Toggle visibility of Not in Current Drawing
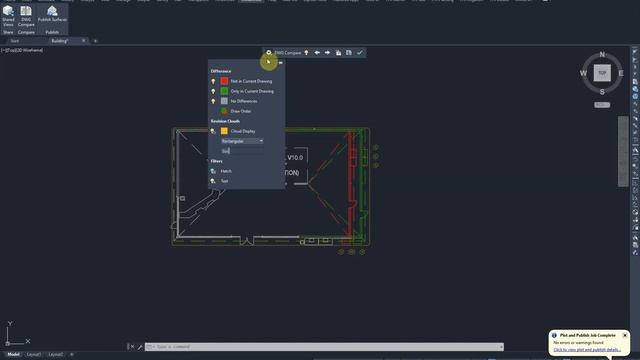This screenshot has width=640, height=360. 213,81
